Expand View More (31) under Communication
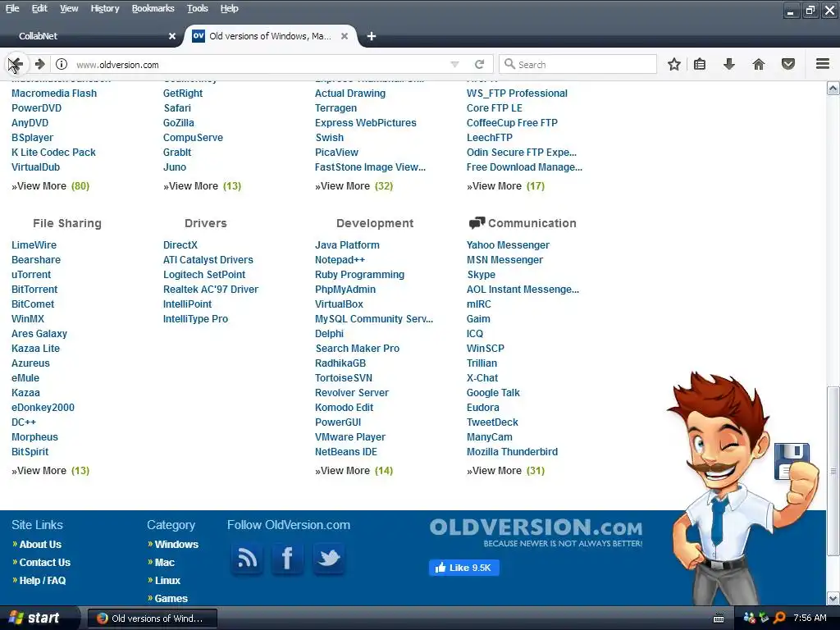This screenshot has height=630, width=840. [505, 470]
